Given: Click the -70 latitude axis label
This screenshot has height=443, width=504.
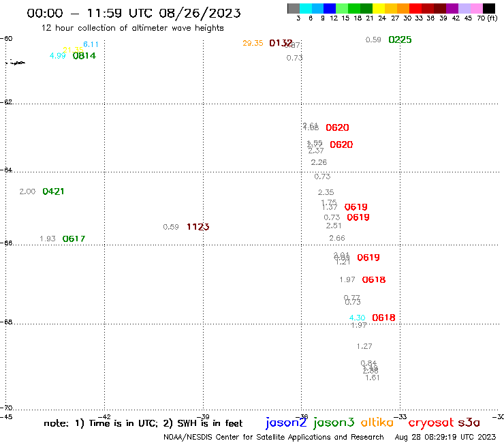Looking at the screenshot, I should [x=6, y=408].
